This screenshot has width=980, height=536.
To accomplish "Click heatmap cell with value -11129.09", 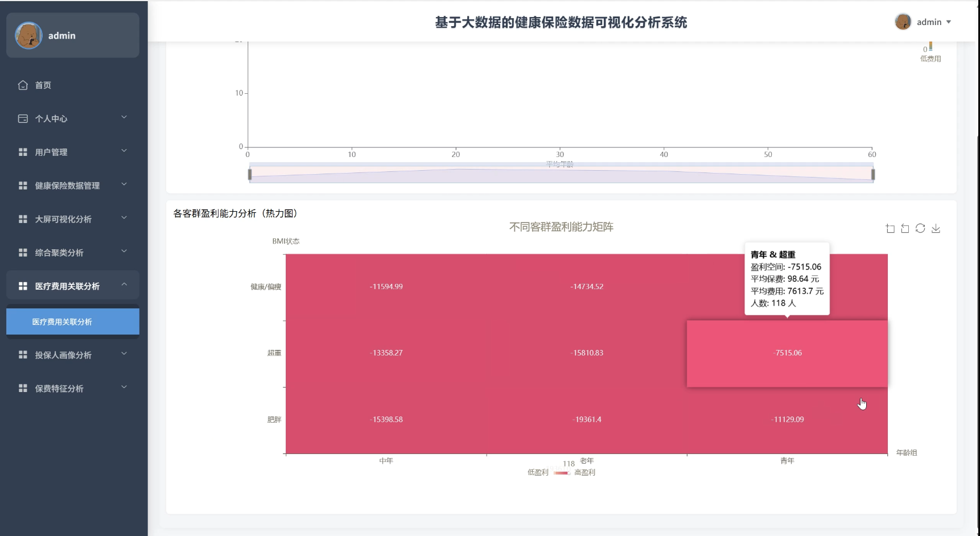I will [x=788, y=420].
